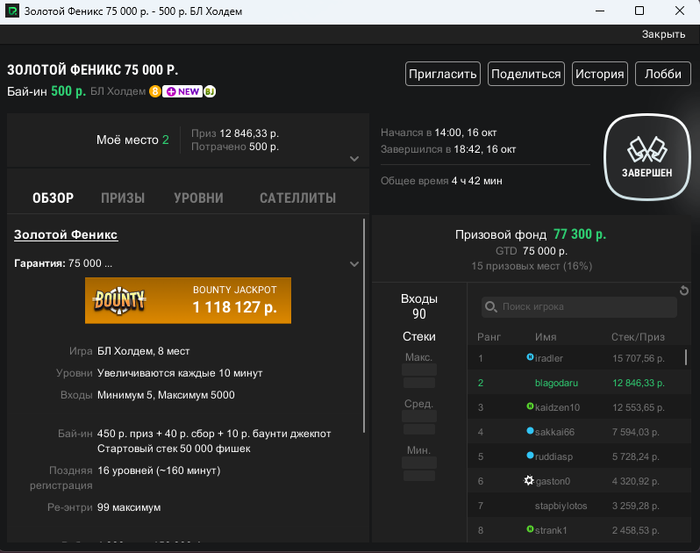Select player row blagodaru
The width and height of the screenshot is (700, 553).
point(579,383)
